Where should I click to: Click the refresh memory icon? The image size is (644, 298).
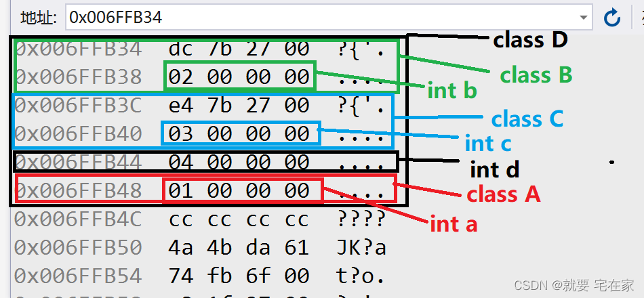coord(612,18)
